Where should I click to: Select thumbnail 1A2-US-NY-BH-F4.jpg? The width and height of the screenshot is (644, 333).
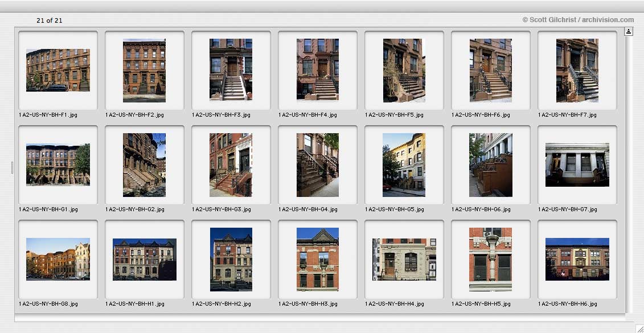pos(318,69)
